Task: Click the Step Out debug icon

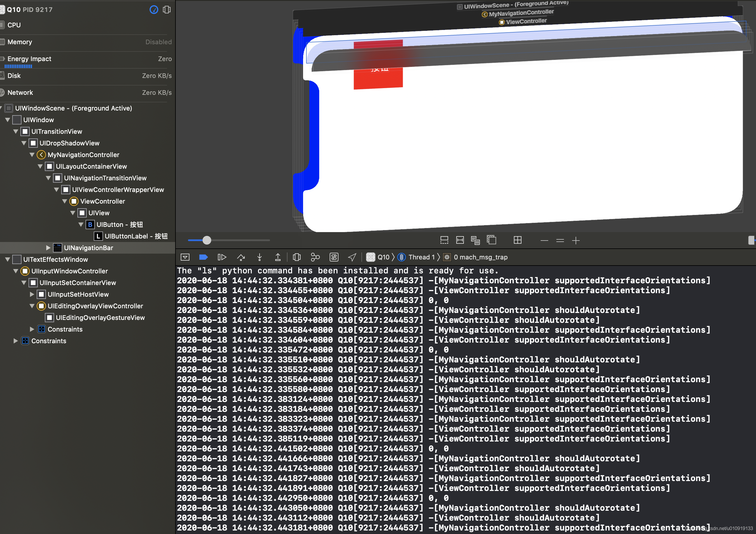Action: coord(278,257)
